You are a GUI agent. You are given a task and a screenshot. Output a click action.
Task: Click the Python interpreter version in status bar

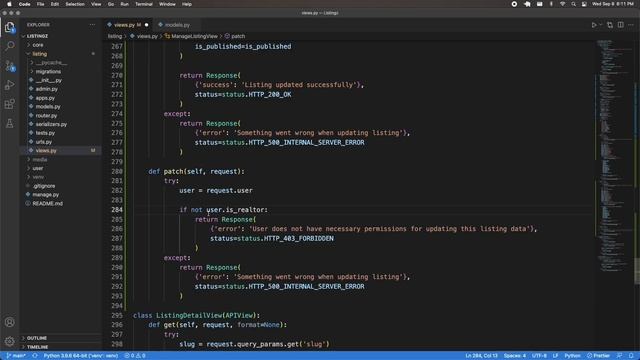click(80, 356)
